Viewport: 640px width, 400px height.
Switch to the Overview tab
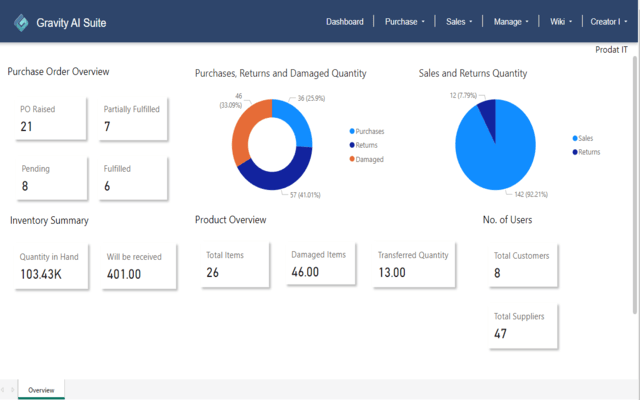[x=41, y=390]
